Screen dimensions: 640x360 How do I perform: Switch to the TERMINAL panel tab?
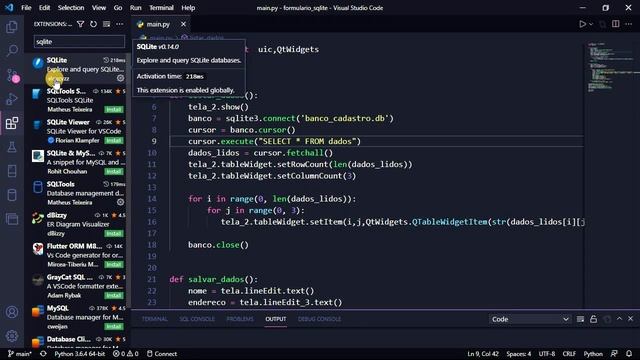click(x=155, y=319)
